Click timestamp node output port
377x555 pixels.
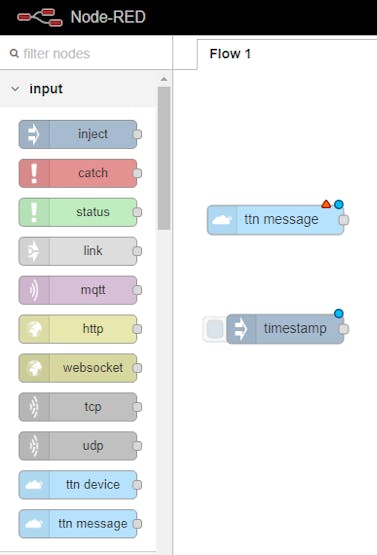coord(343,329)
